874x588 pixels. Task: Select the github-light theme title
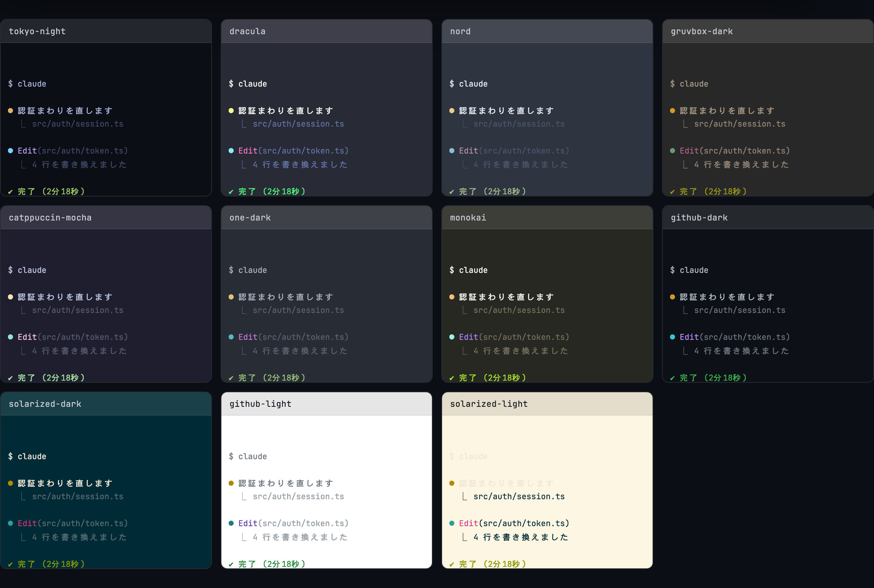point(260,404)
